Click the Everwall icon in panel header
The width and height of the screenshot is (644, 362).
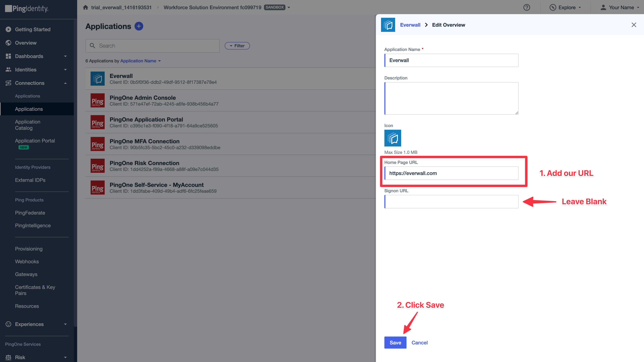388,25
